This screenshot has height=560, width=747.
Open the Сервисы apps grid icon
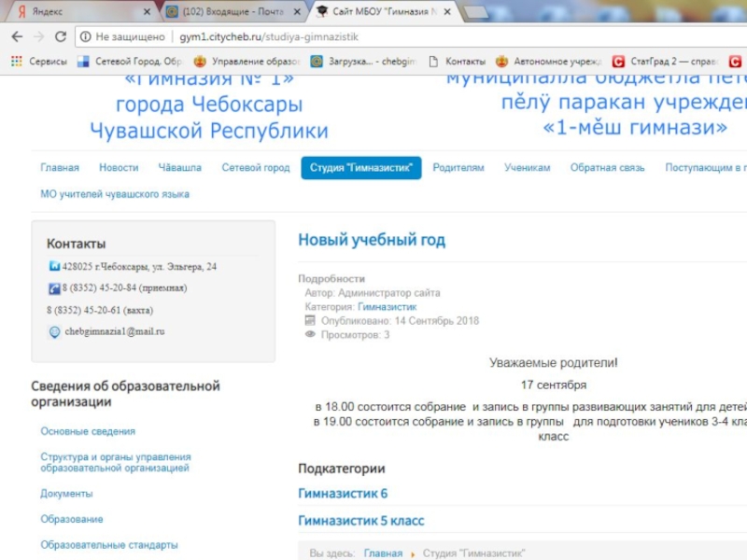(16, 62)
